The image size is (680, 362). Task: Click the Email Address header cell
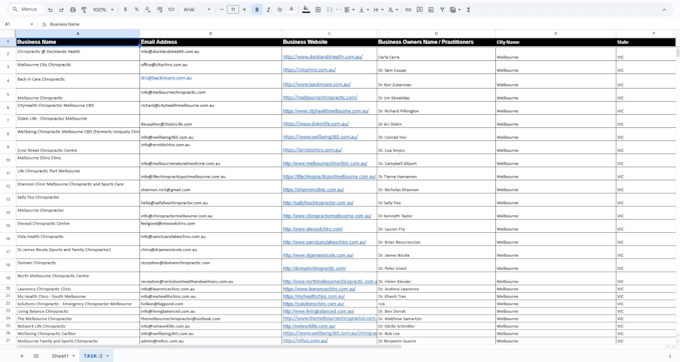[x=210, y=42]
